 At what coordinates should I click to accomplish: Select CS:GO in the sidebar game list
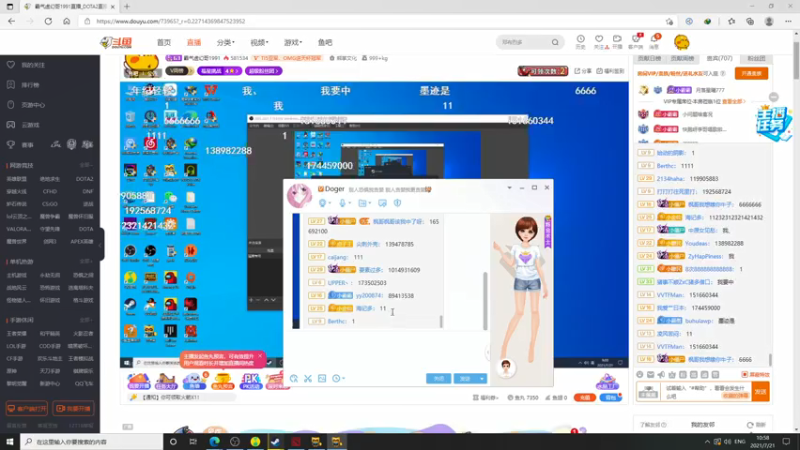(x=49, y=204)
